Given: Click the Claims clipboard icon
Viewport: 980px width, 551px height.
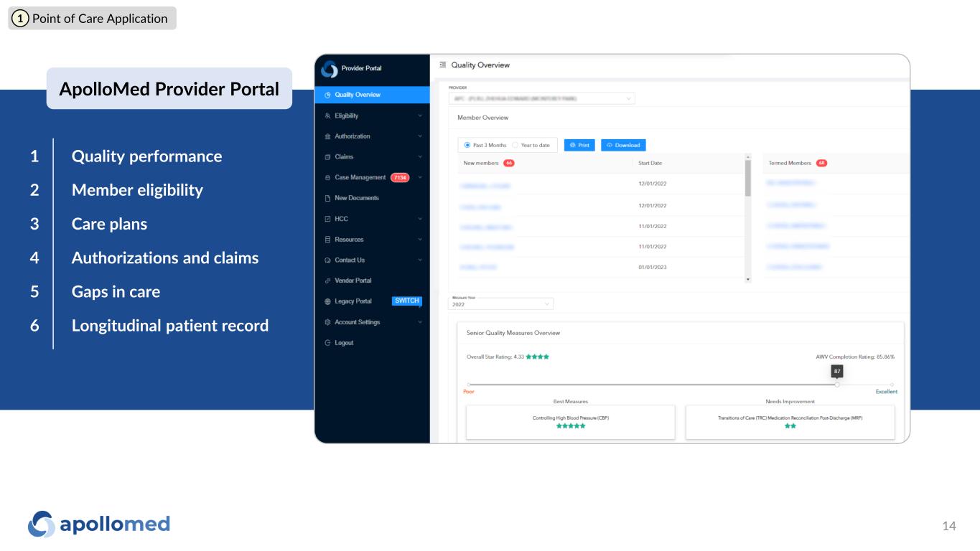Looking at the screenshot, I should coord(327,157).
